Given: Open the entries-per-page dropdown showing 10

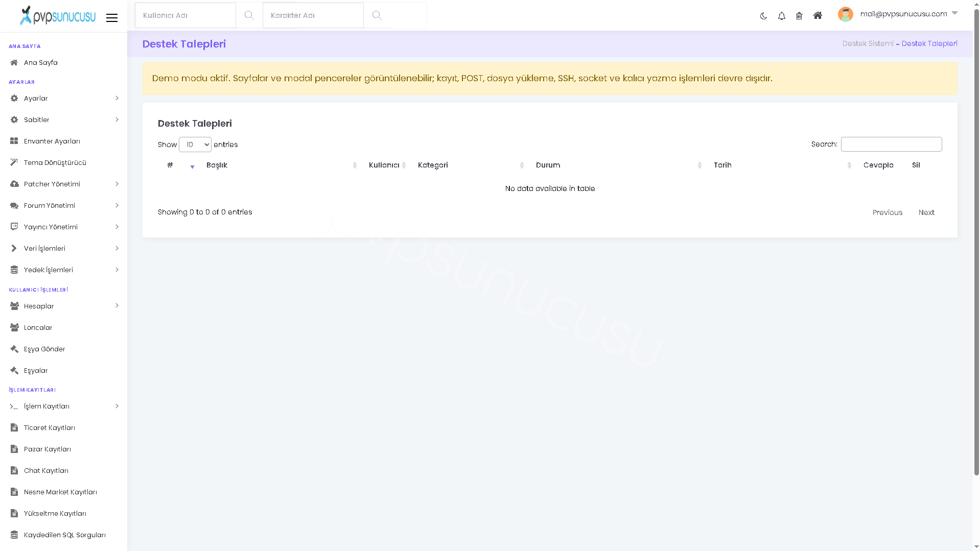Looking at the screenshot, I should [x=195, y=145].
